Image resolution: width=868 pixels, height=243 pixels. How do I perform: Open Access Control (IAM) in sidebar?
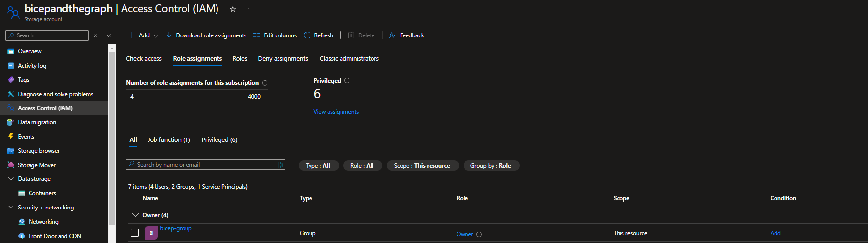pos(54,108)
